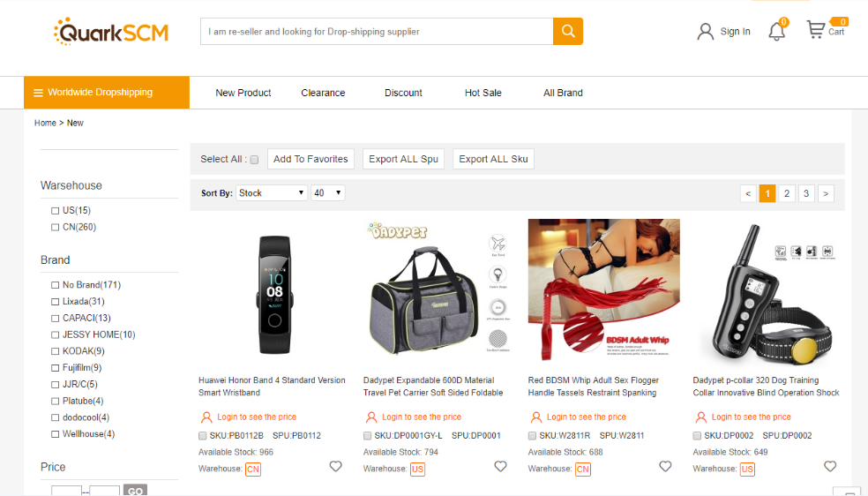868x496 pixels.
Task: Expand the 40 items per page dropdown
Action: 327,193
